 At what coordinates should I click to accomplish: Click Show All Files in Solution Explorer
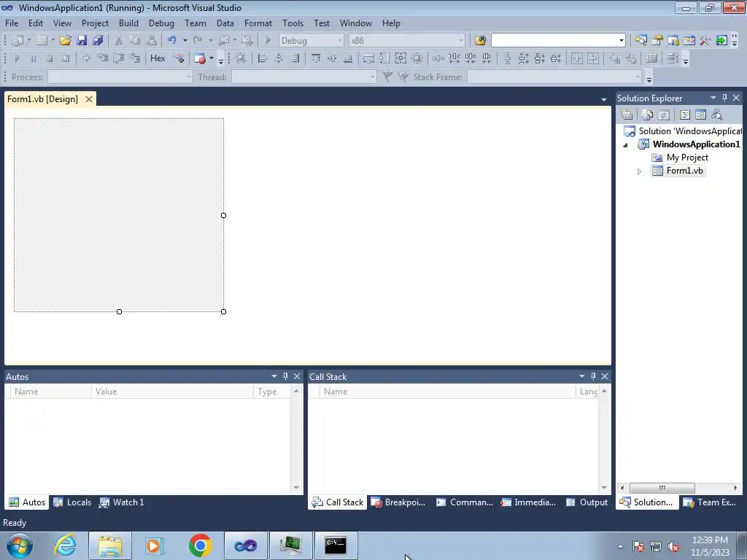(x=648, y=114)
